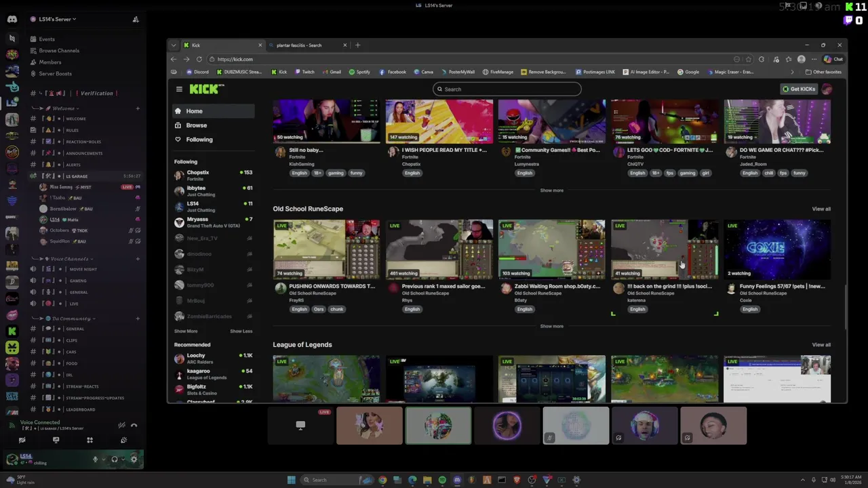Open browser settings and more menu

pos(814,59)
